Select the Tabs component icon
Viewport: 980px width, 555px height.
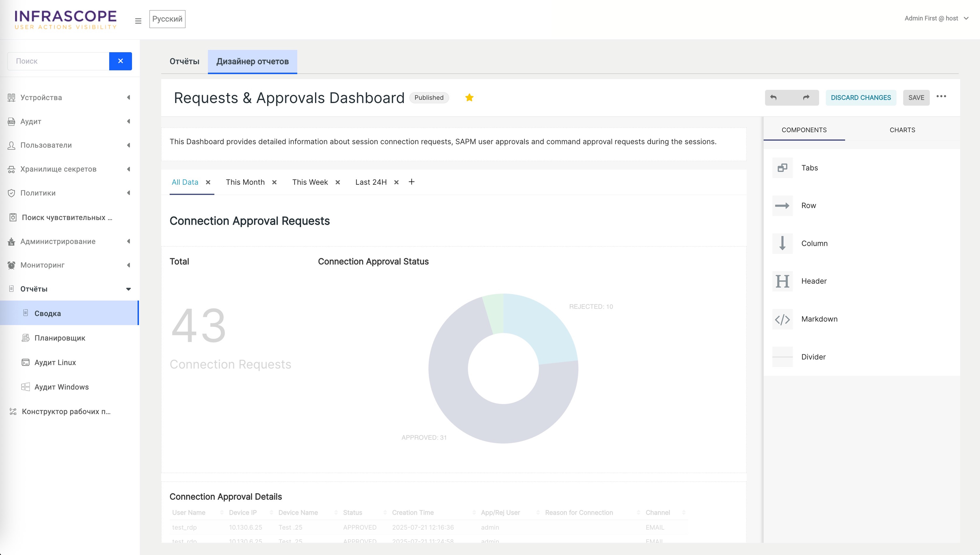[782, 168]
